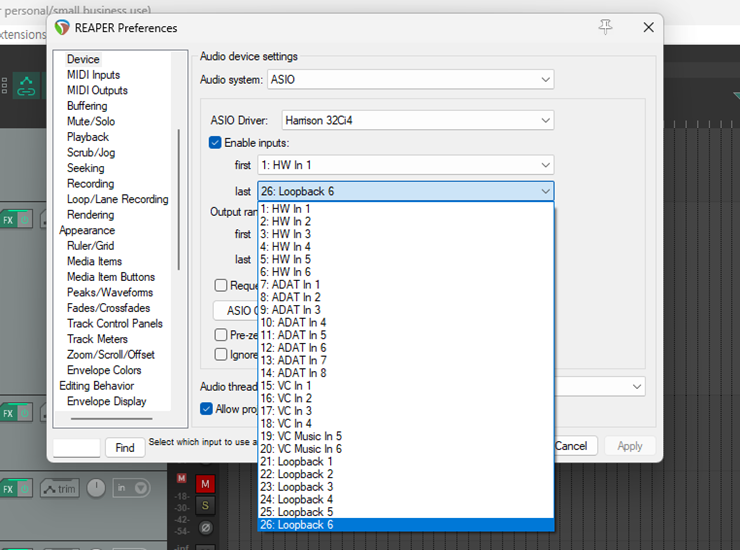Select 14: ADAT In 8 from list
This screenshot has height=550, width=740.
pos(406,373)
